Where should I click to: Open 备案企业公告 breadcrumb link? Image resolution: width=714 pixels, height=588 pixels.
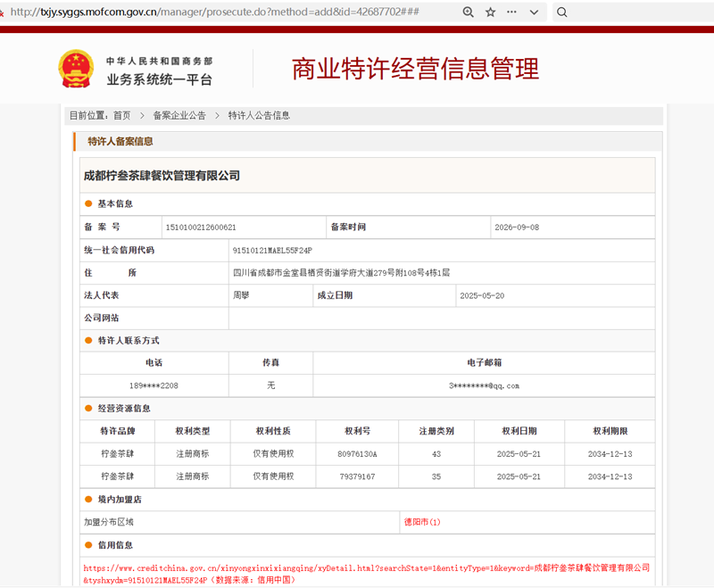pyautogui.click(x=179, y=116)
